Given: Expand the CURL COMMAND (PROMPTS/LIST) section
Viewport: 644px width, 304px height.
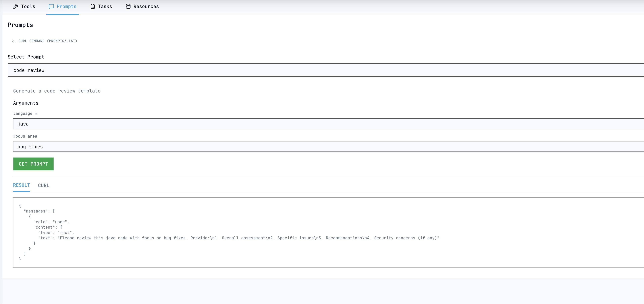Looking at the screenshot, I should [48, 41].
